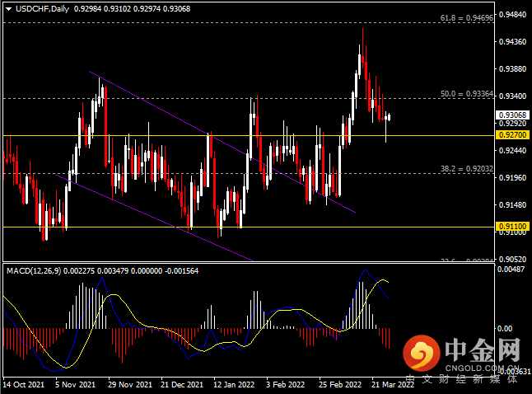
Task: Click the MACD zero level 0.00 label
Action: pos(505,328)
